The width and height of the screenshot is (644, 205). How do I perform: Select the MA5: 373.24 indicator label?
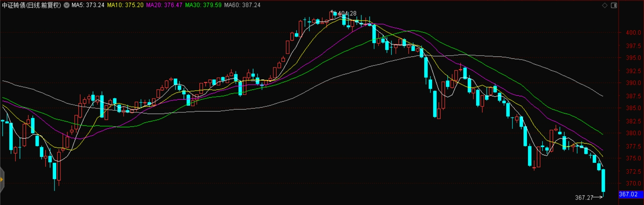(x=88, y=5)
